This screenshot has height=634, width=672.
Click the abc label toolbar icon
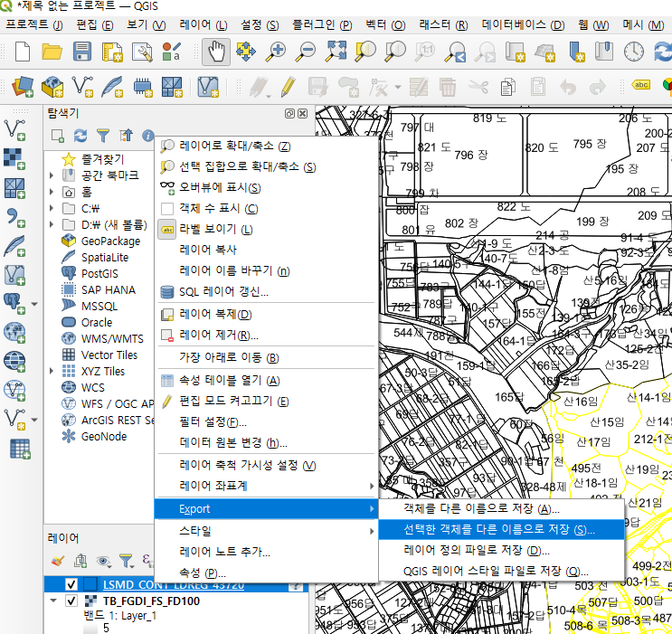pyautogui.click(x=640, y=85)
